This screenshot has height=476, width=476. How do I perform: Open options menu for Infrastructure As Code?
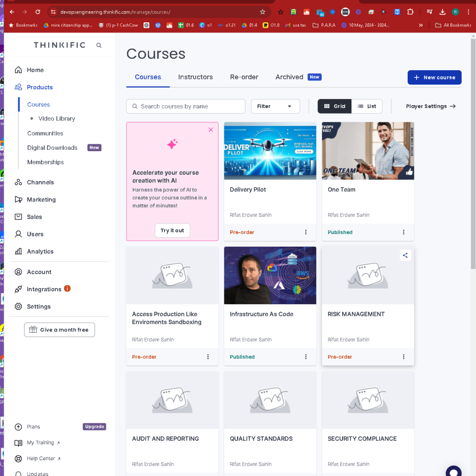point(306,357)
